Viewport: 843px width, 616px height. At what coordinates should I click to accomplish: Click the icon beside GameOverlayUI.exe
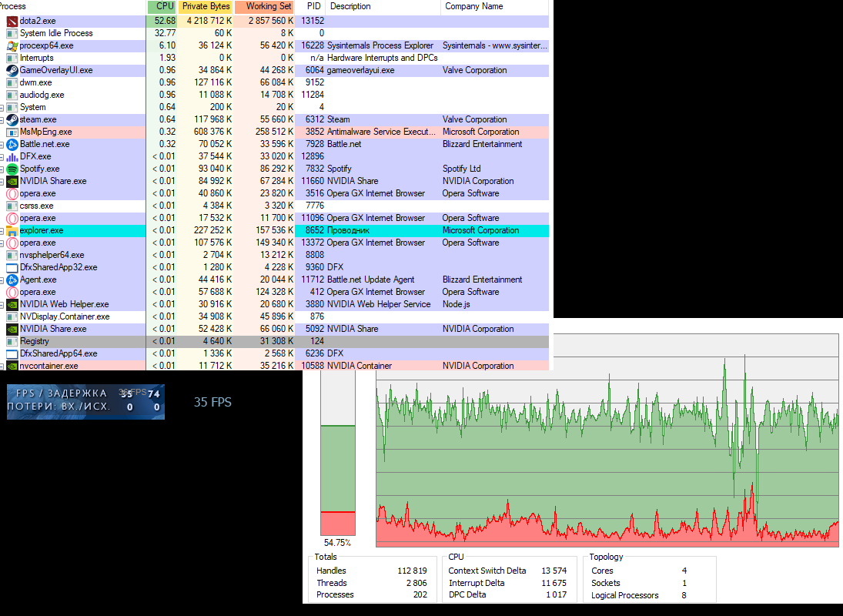[x=12, y=70]
